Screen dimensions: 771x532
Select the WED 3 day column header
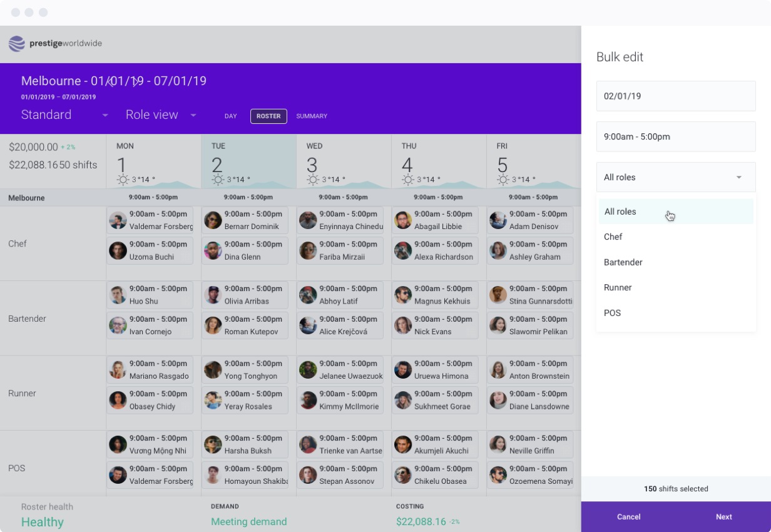point(344,161)
